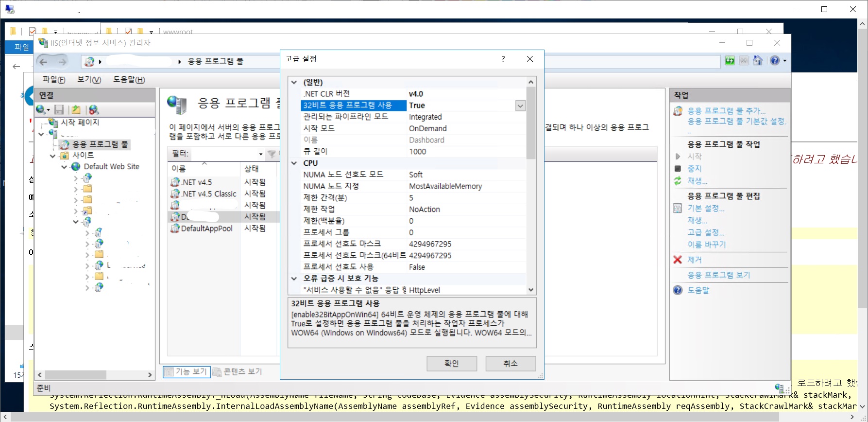Click the up one level folder icon
868x422 pixels.
tap(76, 110)
